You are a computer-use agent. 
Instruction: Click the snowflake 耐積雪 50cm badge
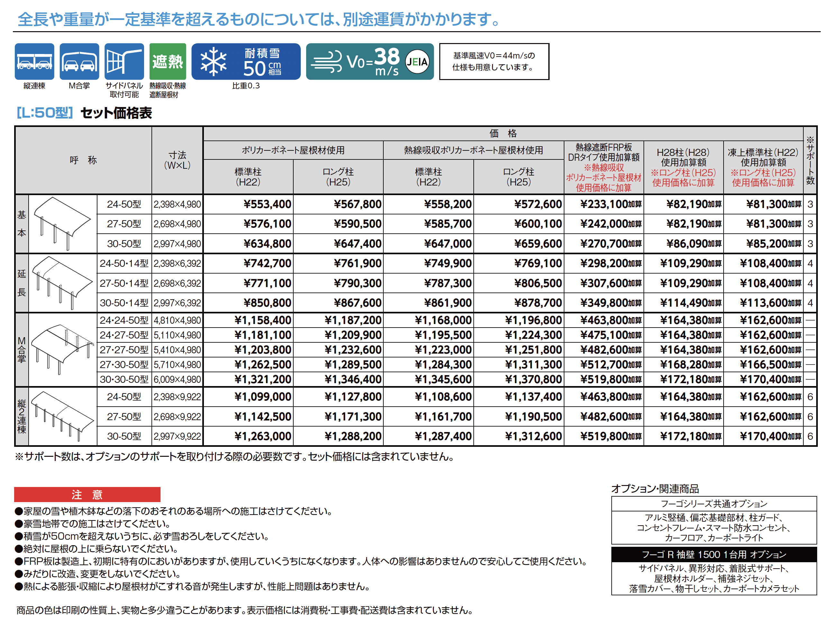(x=246, y=61)
